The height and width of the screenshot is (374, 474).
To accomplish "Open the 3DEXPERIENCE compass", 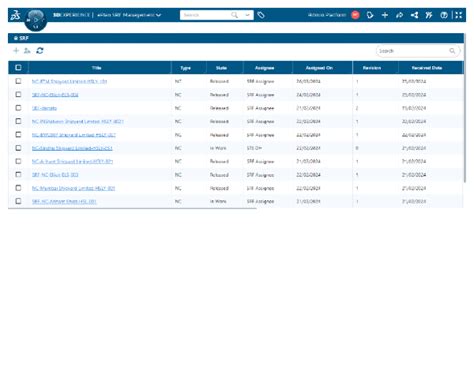I will pyautogui.click(x=36, y=20).
